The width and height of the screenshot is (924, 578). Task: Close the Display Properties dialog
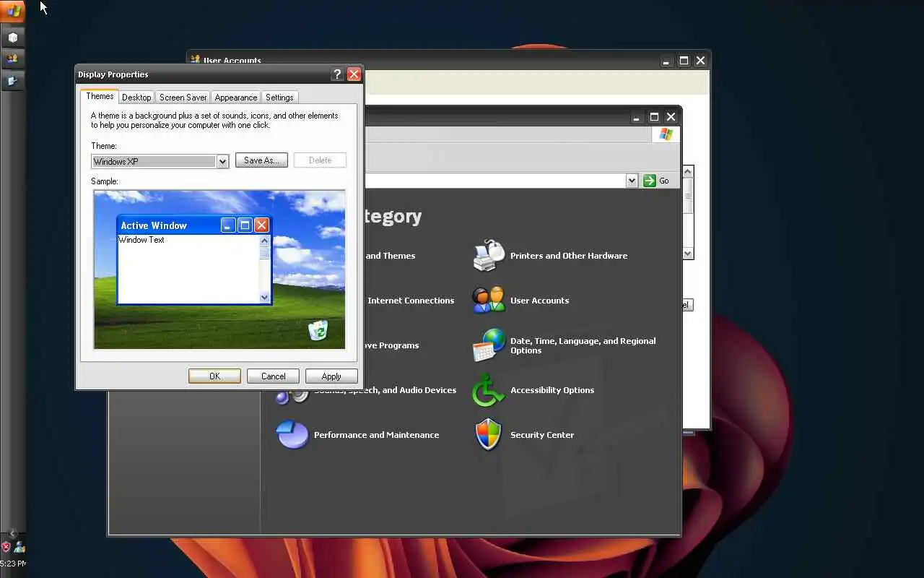coord(354,74)
